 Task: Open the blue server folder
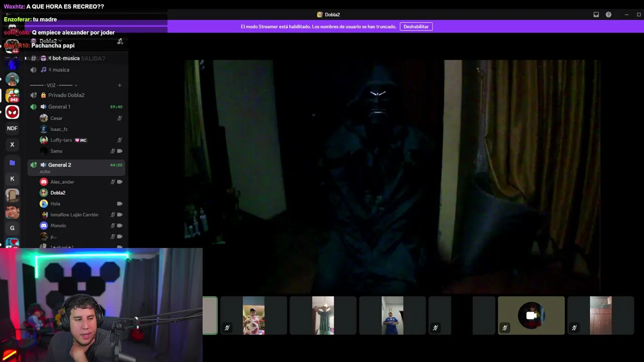coord(12,162)
